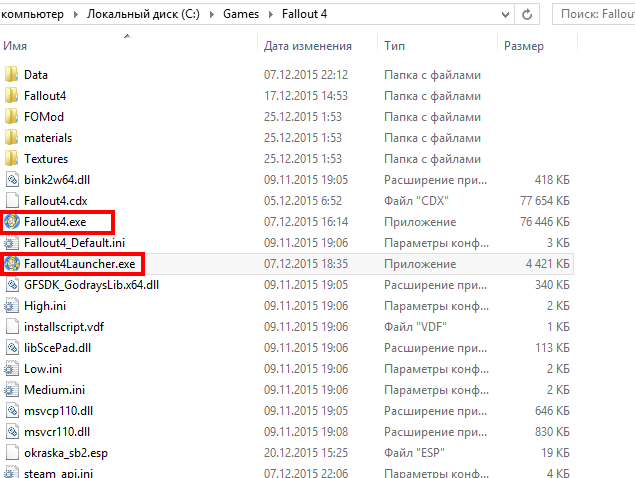Go to Локальный диск (C:) breadcrumb
The height and width of the screenshot is (478, 635).
[143, 14]
